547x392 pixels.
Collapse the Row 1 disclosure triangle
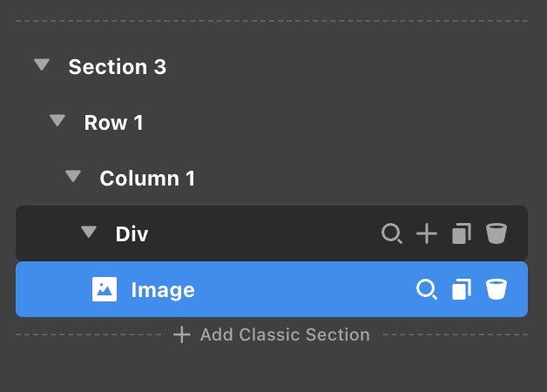(57, 121)
